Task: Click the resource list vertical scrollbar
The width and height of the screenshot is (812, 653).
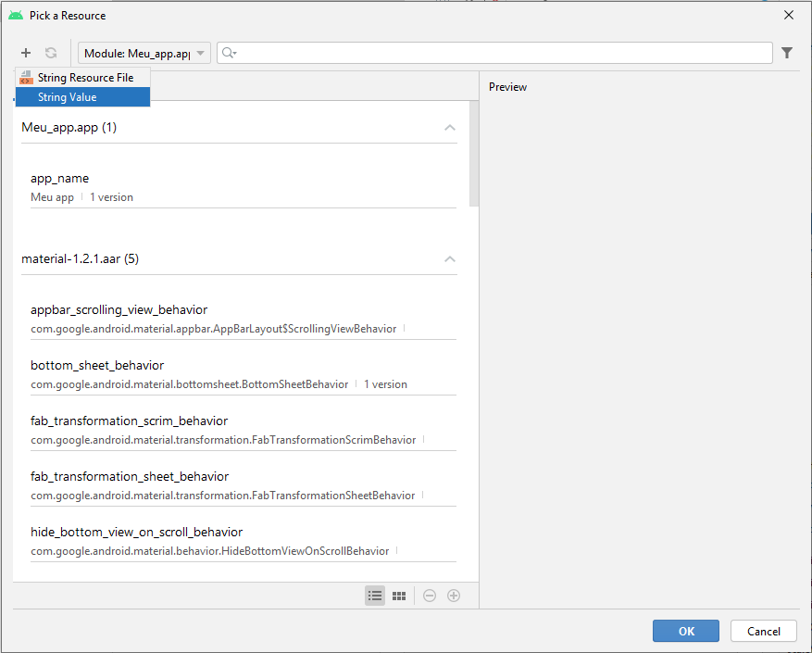Action: pyautogui.click(x=474, y=153)
